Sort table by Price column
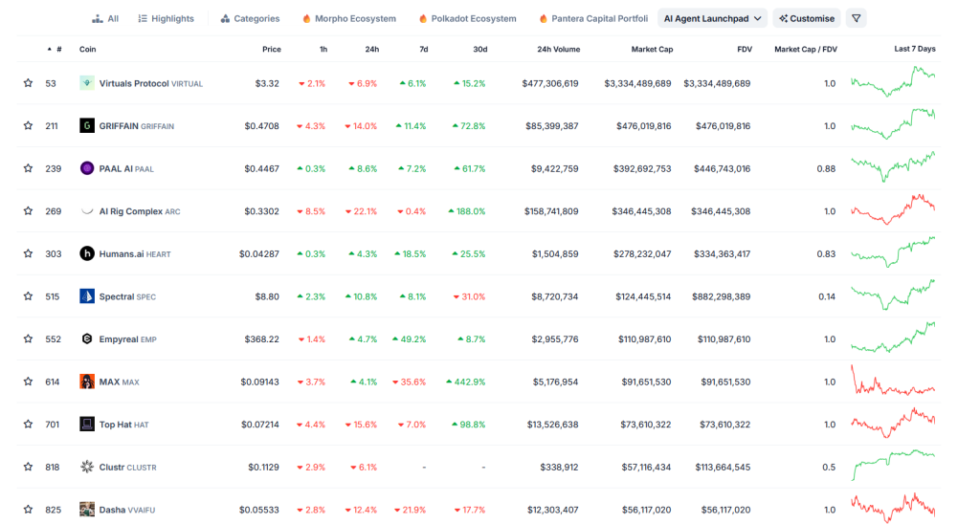Image resolution: width=980 pixels, height=524 pixels. pos(271,50)
